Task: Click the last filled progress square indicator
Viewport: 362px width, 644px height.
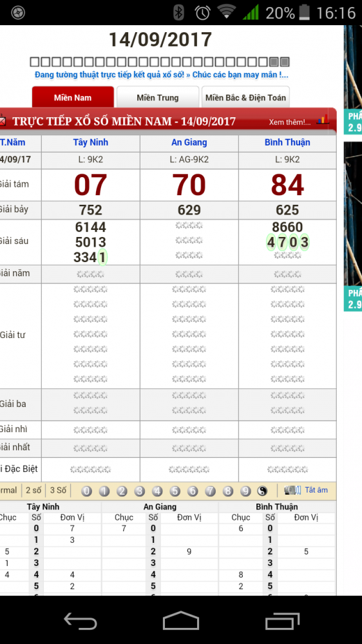Action: point(285,62)
